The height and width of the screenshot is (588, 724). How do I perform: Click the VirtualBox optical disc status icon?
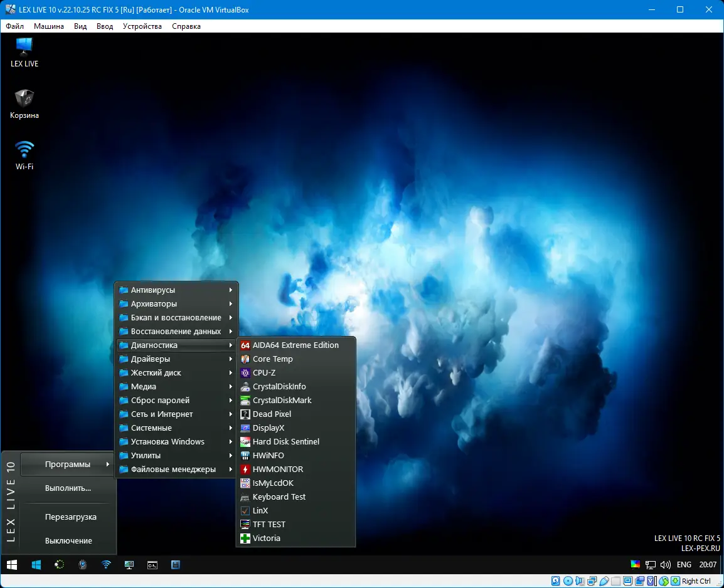[x=568, y=581]
